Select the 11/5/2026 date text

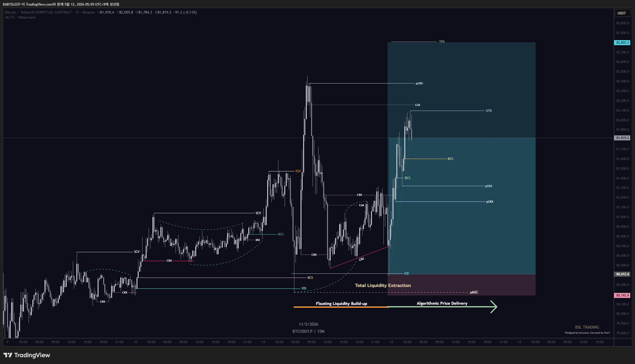308,324
